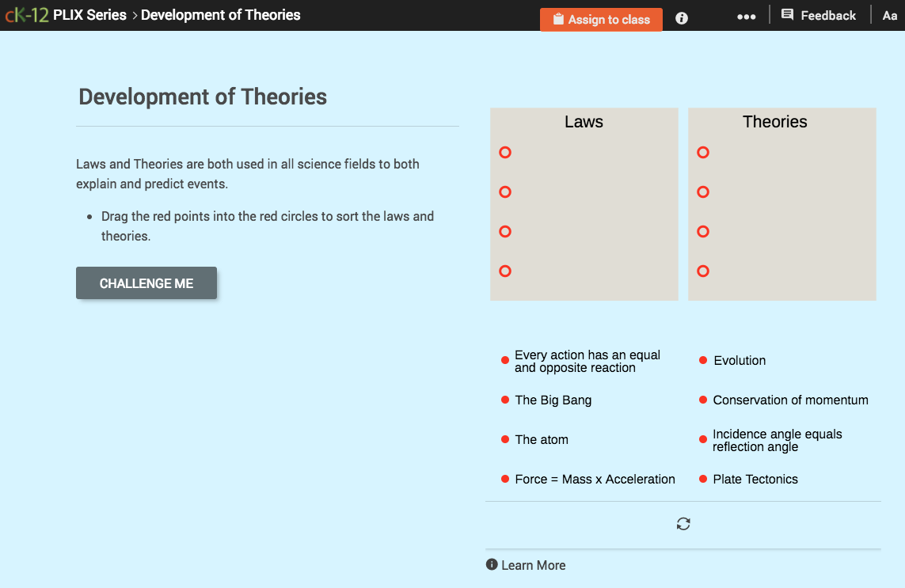Viewport: 905px width, 588px height.
Task: Click the refresh icon below the activity
Action: pos(683,524)
